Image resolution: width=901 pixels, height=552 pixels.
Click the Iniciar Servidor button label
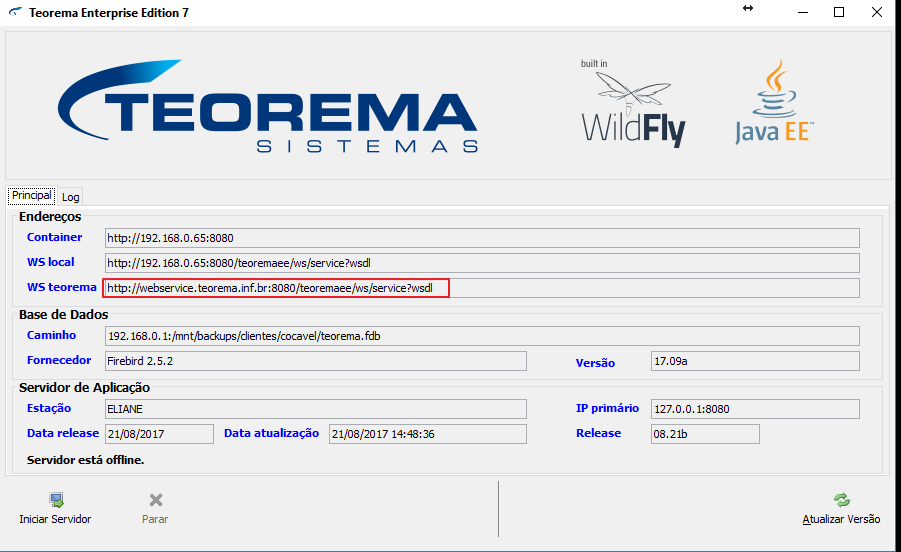pyautogui.click(x=55, y=519)
